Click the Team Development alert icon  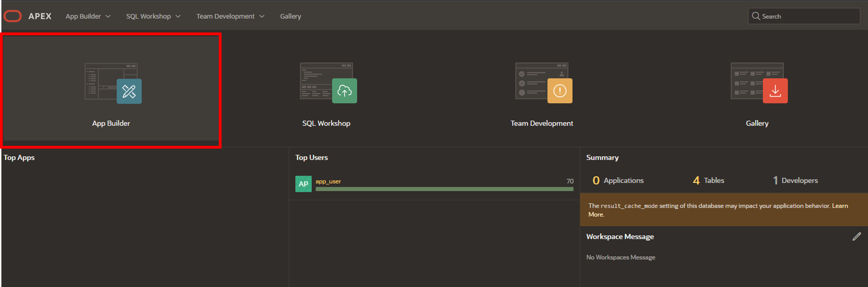tap(559, 90)
